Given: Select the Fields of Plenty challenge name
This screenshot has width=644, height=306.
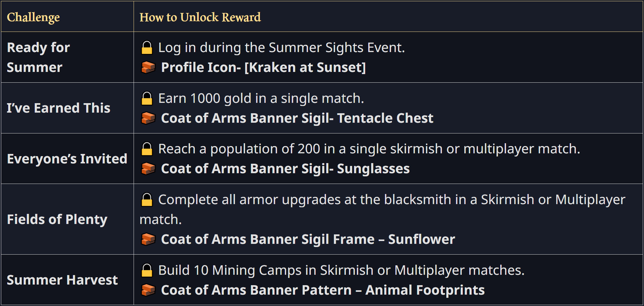Looking at the screenshot, I should point(57,219).
